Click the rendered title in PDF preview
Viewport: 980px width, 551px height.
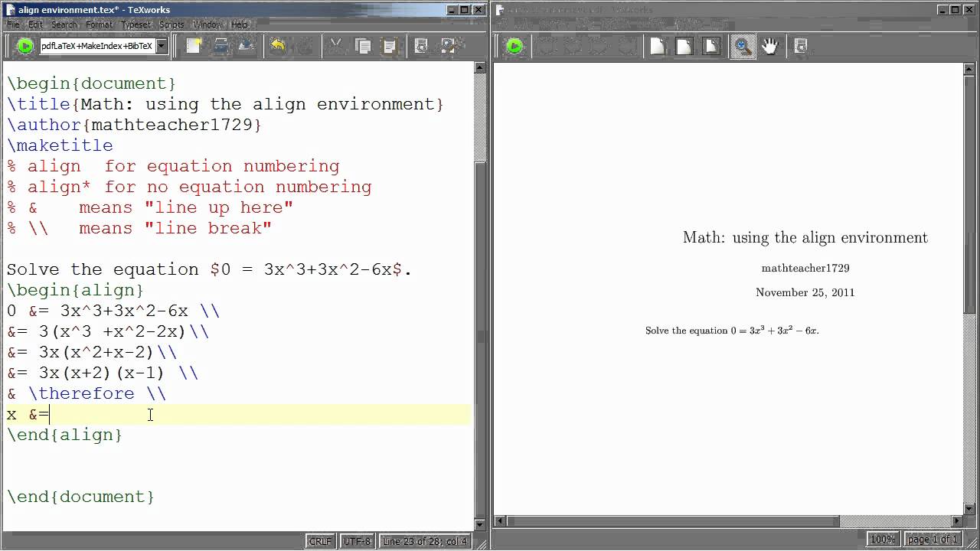click(x=805, y=238)
